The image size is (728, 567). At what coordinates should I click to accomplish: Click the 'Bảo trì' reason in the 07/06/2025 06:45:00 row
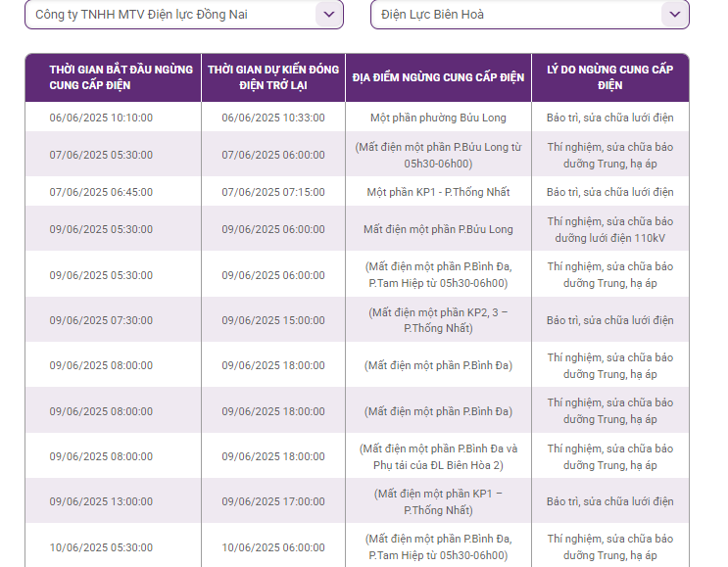[610, 192]
